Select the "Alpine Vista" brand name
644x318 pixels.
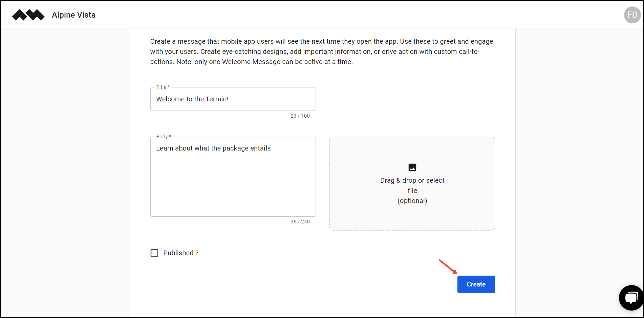pyautogui.click(x=73, y=15)
